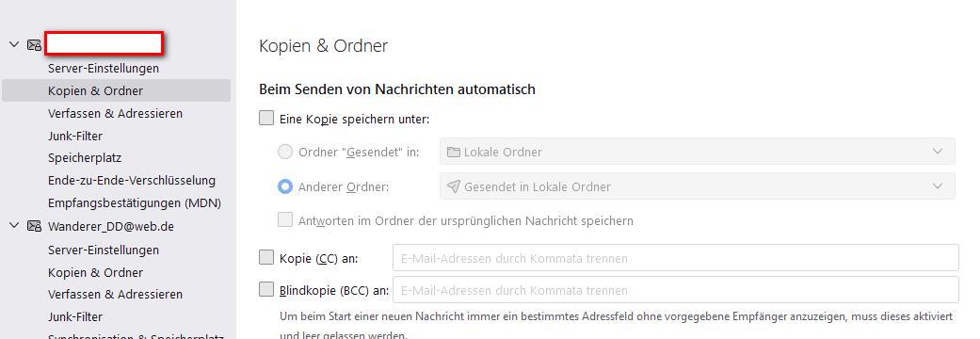The height and width of the screenshot is (339, 980).
Task: Click the first account's mail envelope icon
Action: point(34,44)
